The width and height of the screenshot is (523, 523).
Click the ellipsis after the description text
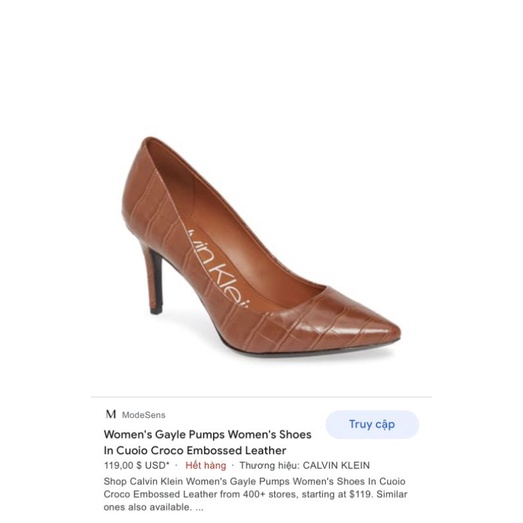coord(199,508)
